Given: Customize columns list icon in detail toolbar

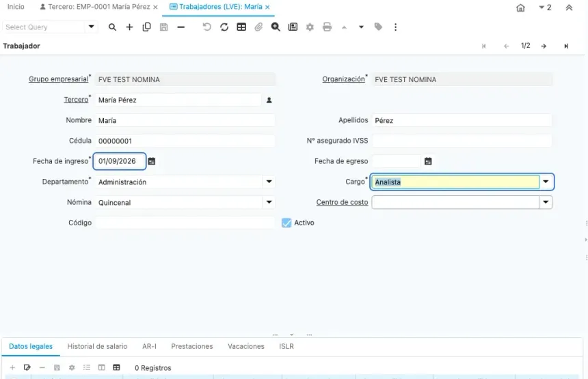Looking at the screenshot, I should [87, 367].
